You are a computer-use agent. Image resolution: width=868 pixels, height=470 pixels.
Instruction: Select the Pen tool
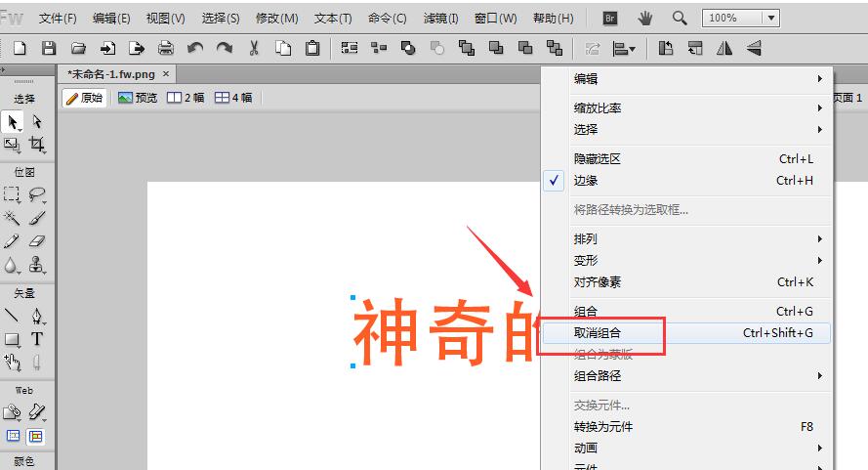36,316
